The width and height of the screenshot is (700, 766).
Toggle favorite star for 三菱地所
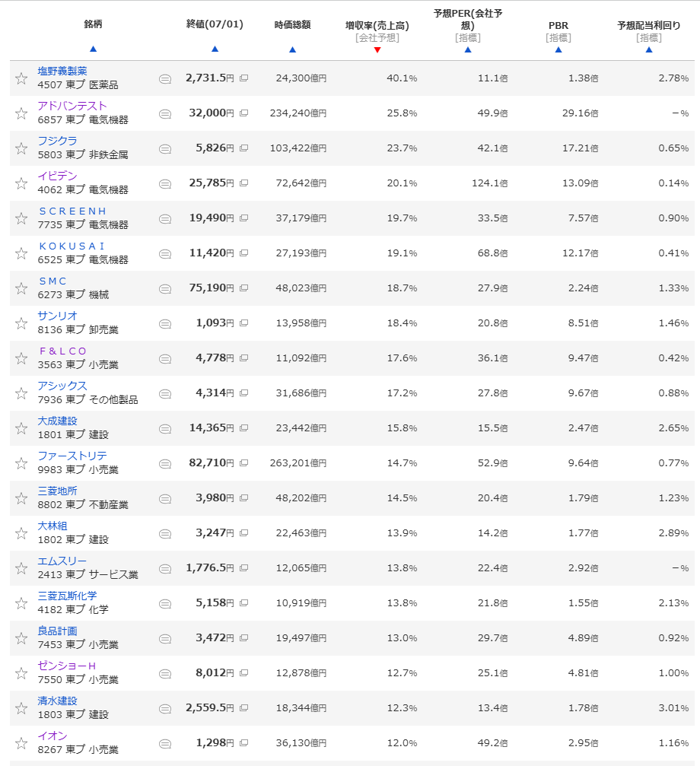21,498
